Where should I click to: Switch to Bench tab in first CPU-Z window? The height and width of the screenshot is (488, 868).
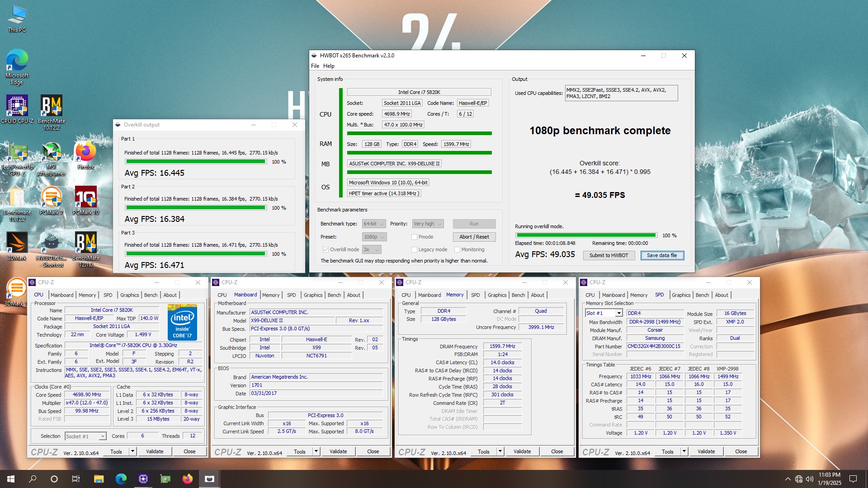click(x=151, y=295)
